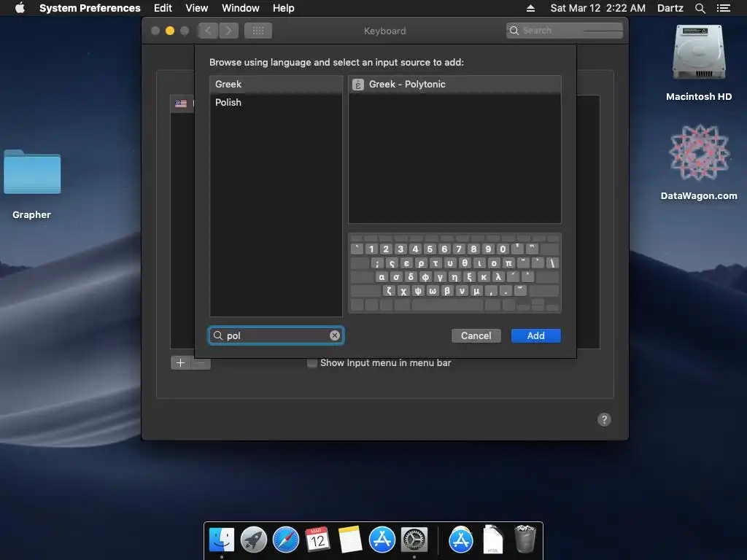Go back with the left chevron button

coord(208,31)
